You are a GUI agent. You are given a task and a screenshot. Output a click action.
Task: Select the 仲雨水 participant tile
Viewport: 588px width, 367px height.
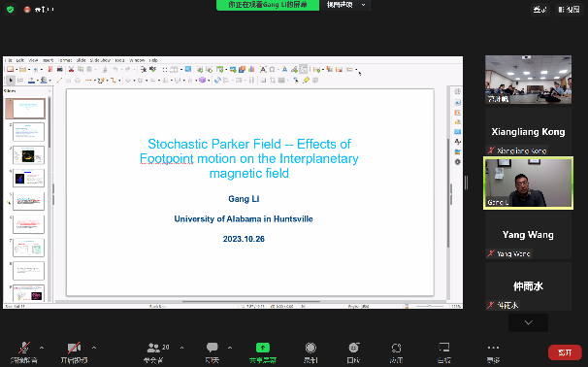click(x=529, y=286)
